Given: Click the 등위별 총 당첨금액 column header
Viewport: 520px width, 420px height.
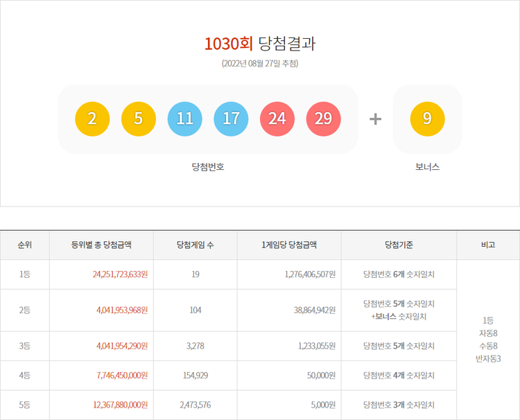Looking at the screenshot, I should [x=101, y=245].
